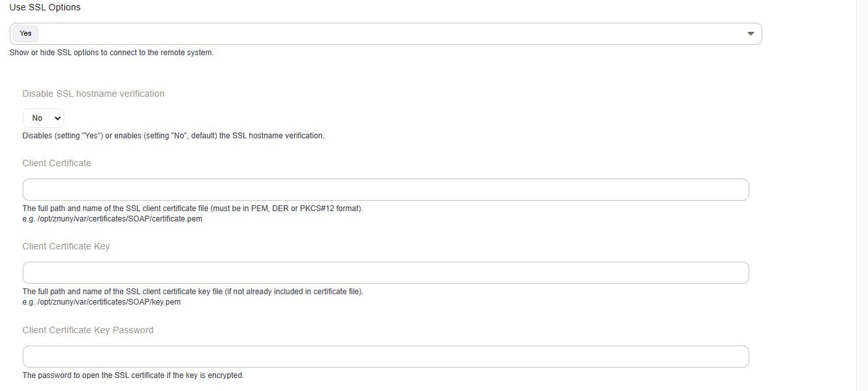Click the Use SSL Options label
Viewport: 868px width, 391px height.
click(x=45, y=7)
